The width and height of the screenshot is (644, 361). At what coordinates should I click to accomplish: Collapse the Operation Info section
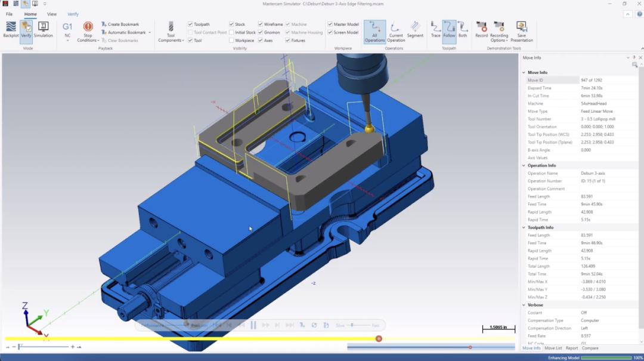pyautogui.click(x=524, y=165)
